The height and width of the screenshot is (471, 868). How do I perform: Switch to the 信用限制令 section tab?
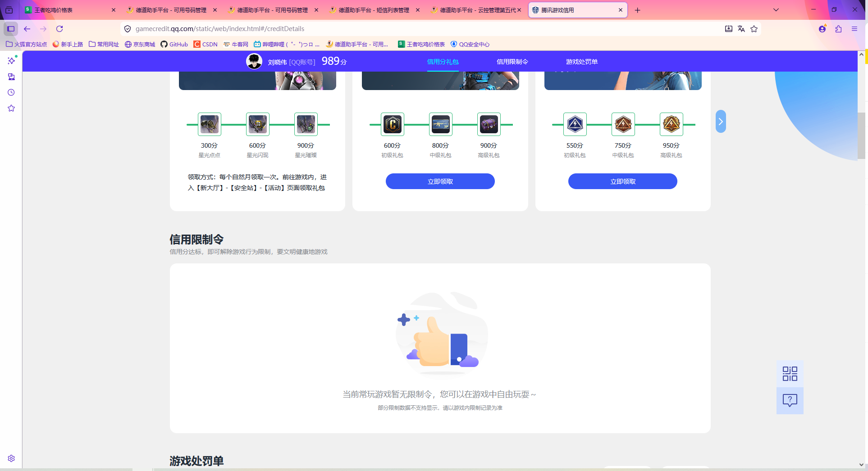click(x=512, y=61)
